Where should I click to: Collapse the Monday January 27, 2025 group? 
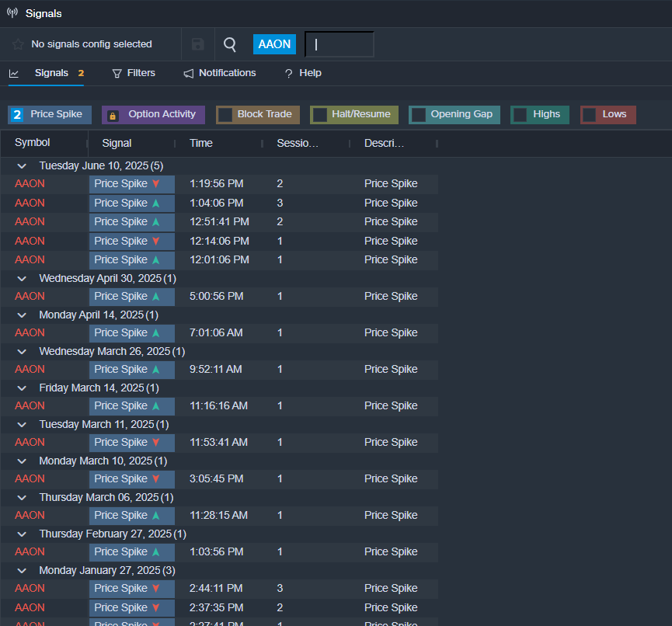pos(22,570)
